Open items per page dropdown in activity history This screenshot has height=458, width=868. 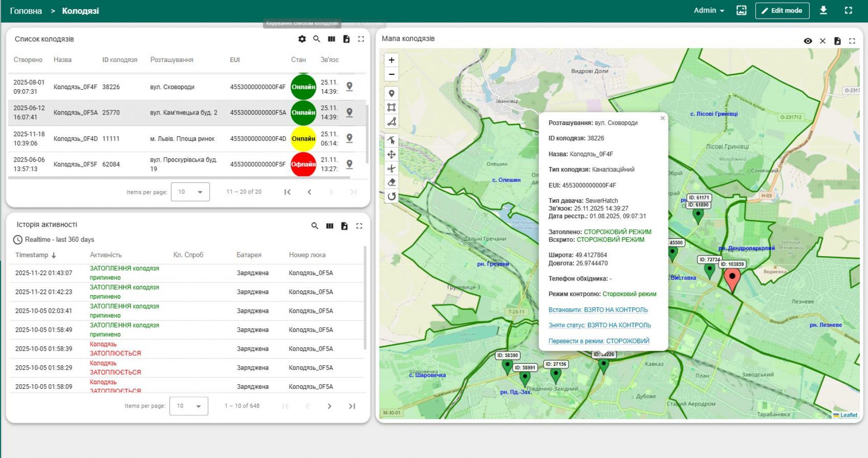coord(189,406)
